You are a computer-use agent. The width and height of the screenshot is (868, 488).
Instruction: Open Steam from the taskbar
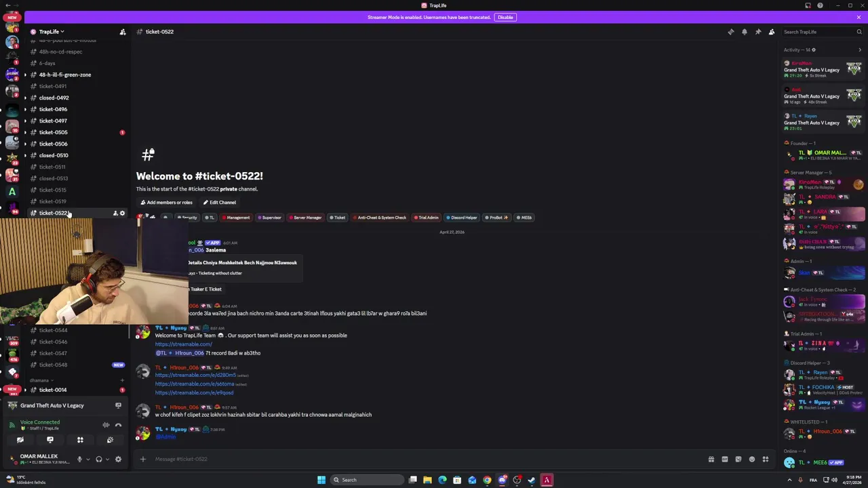532,480
